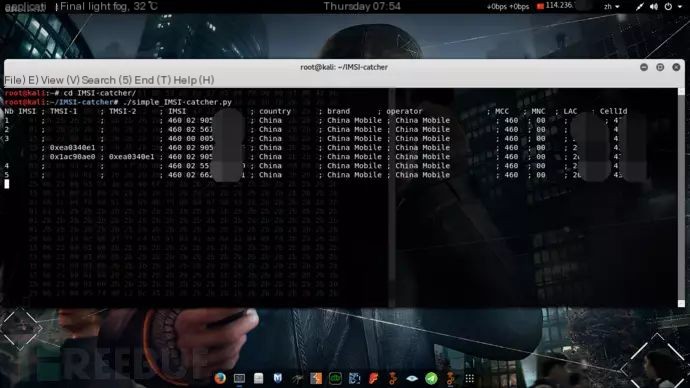Screen dimensions: 690x388
Task: Click the terminal vertical scrollbar
Action: [681, 197]
